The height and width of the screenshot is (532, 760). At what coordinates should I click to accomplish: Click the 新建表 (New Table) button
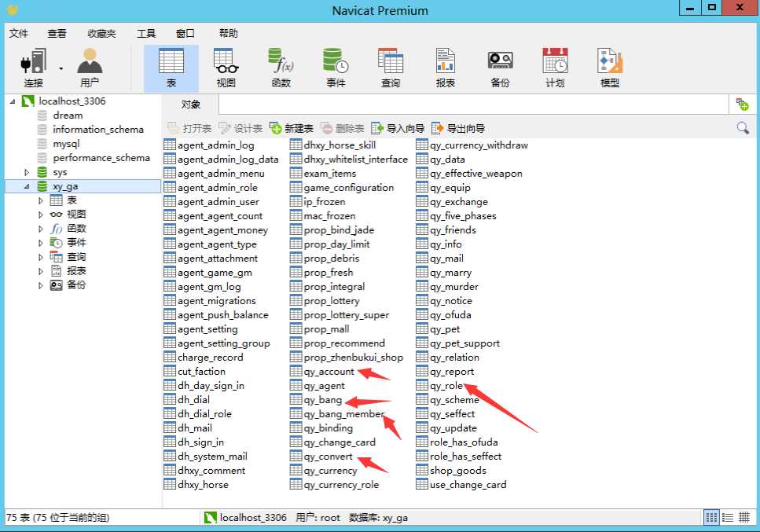(292, 128)
